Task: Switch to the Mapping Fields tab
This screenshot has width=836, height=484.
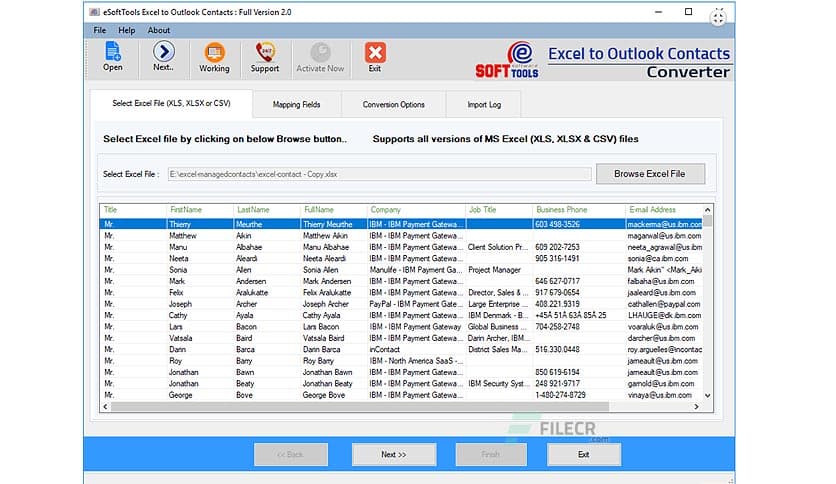Action: (296, 104)
